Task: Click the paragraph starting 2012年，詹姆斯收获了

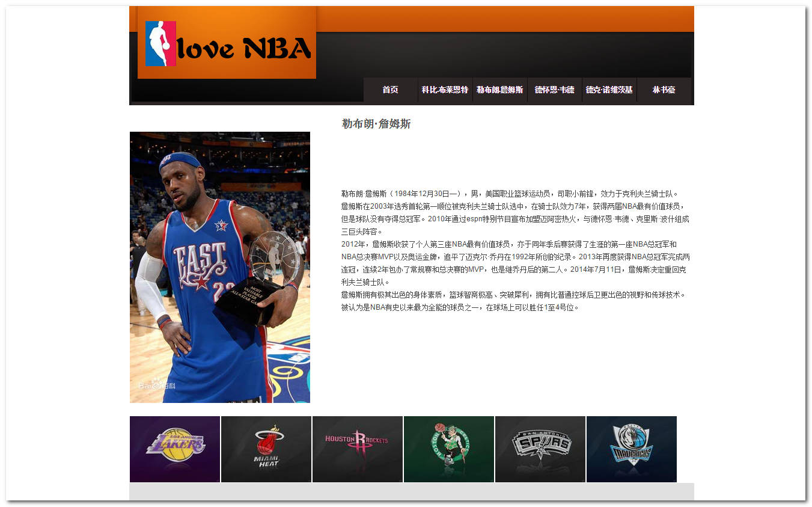Action: click(516, 263)
